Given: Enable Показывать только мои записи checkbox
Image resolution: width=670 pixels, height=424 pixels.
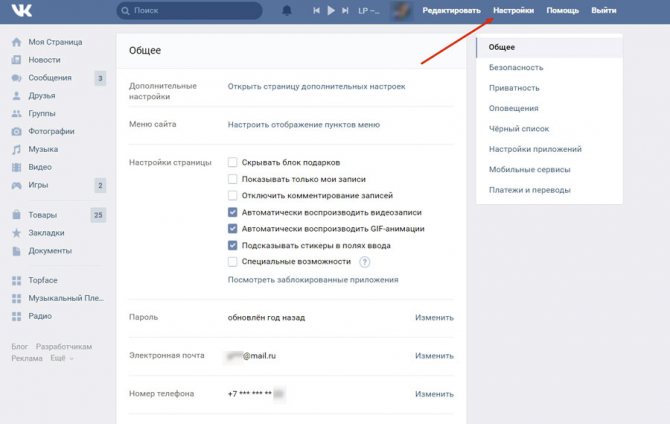Looking at the screenshot, I should (x=232, y=179).
